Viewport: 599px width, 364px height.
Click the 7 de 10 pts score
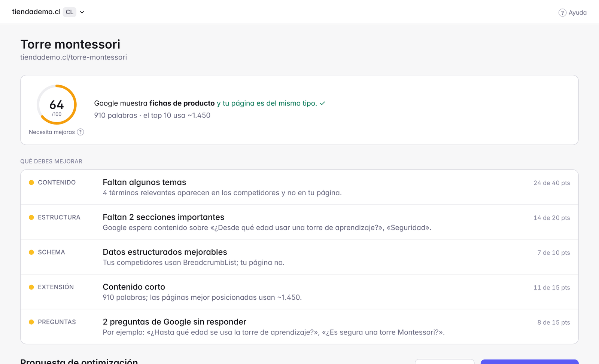tap(554, 253)
